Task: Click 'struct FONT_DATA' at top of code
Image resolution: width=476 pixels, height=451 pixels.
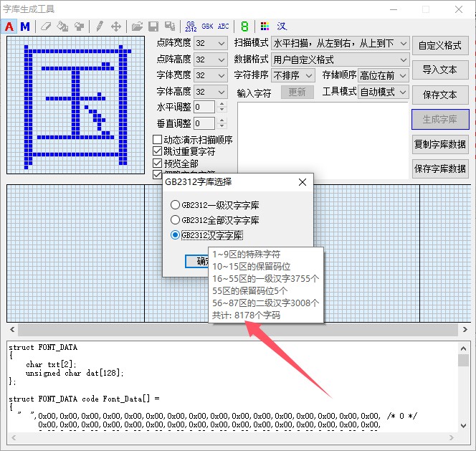Action: coord(43,347)
